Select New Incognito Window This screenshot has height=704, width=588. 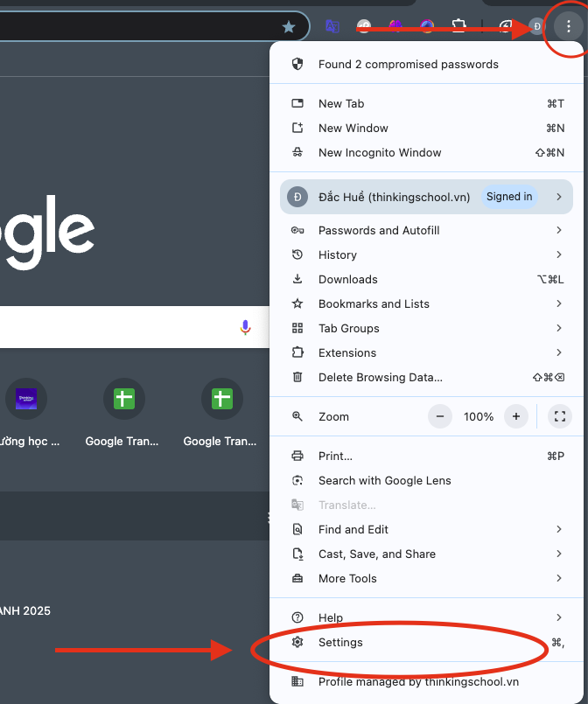[x=380, y=152]
